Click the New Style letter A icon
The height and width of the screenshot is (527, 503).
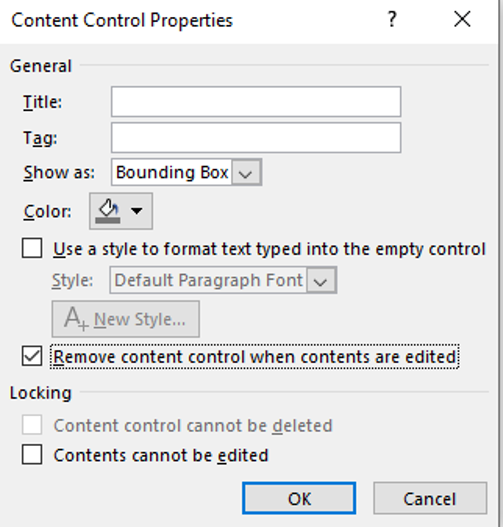pos(76,319)
